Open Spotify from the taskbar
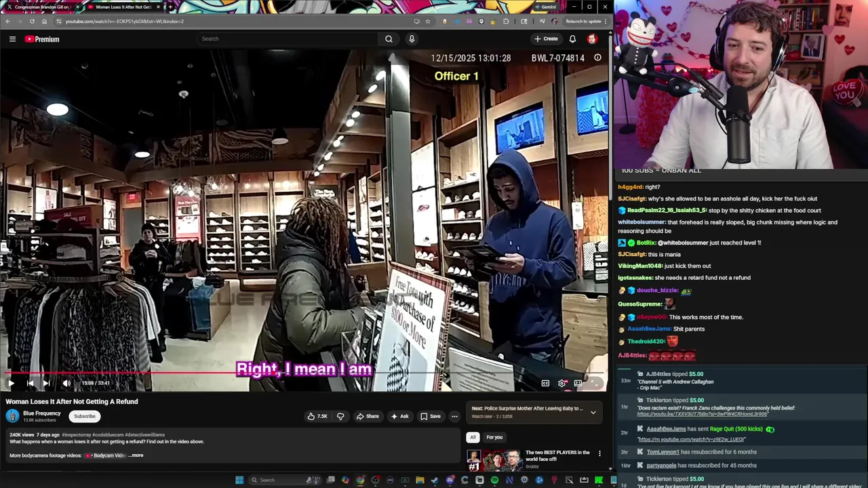The height and width of the screenshot is (488, 868). pos(494,480)
